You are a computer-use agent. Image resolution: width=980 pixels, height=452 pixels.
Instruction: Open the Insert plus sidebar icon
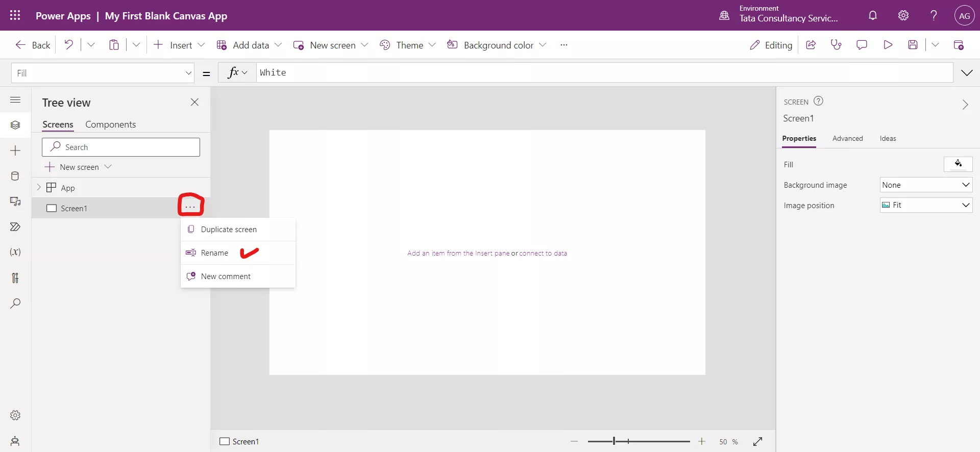pos(15,150)
